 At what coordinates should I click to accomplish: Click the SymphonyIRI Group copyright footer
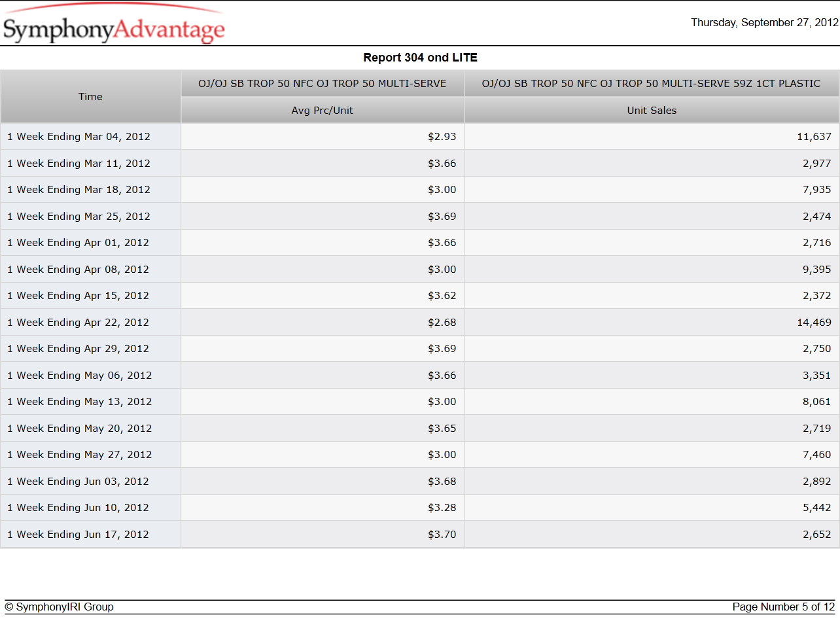59,607
